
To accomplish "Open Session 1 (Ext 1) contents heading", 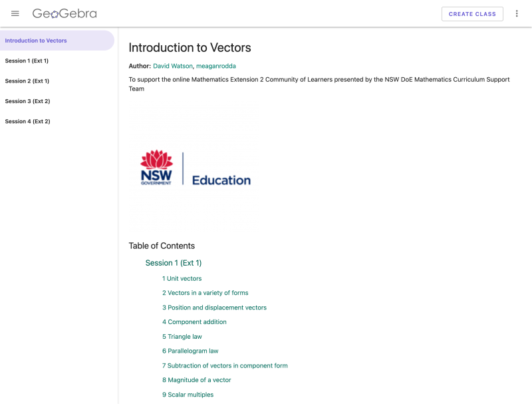I will [x=173, y=263].
